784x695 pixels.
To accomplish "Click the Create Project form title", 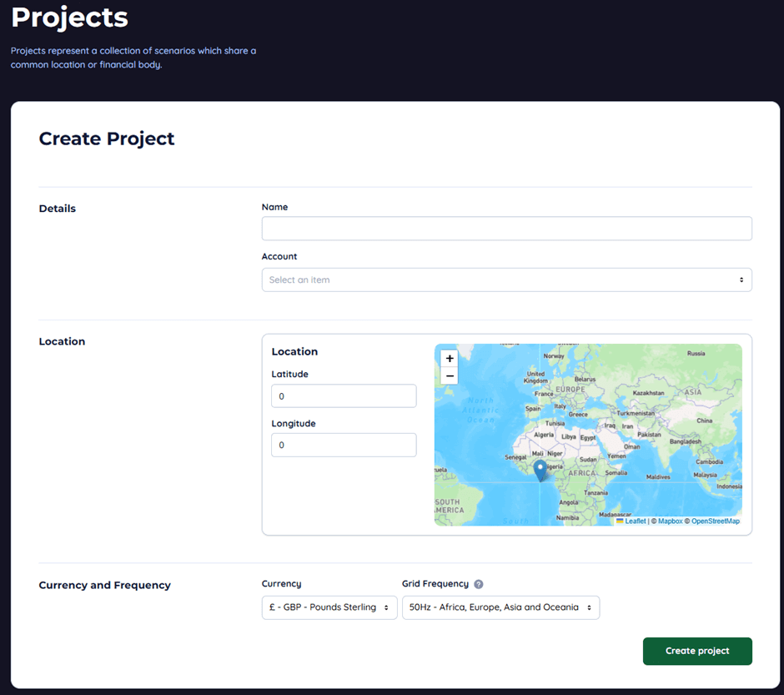I will point(107,138).
